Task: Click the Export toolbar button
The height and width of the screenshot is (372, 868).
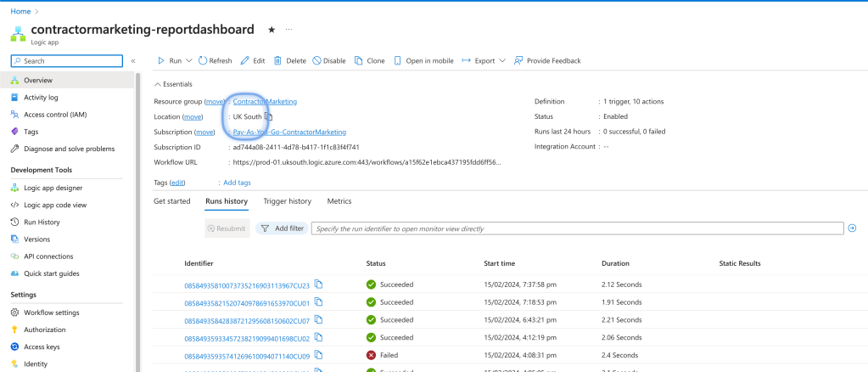Action: point(479,61)
